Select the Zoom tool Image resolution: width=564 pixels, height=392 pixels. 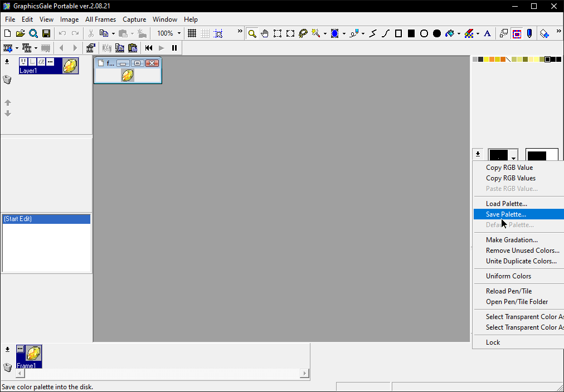pyautogui.click(x=252, y=33)
